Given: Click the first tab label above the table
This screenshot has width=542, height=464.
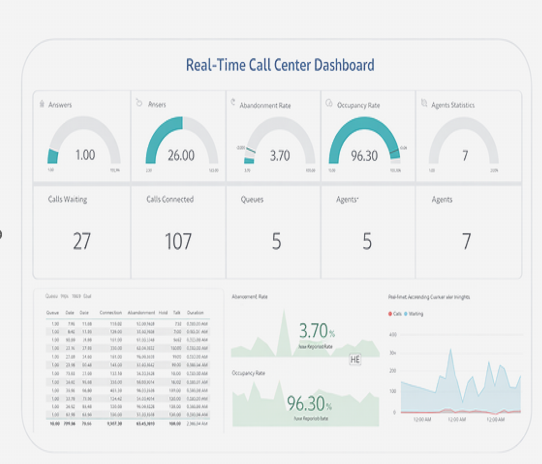Looking at the screenshot, I should coord(52,296).
